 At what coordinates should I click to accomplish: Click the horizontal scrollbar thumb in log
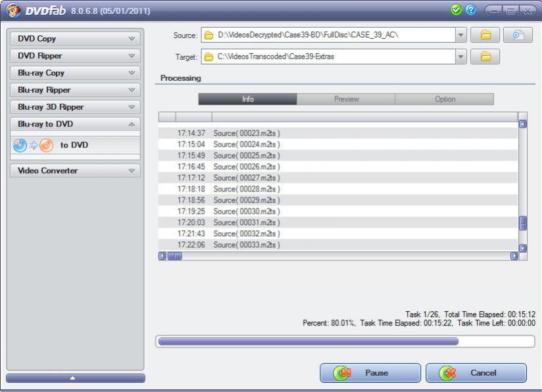point(174,256)
